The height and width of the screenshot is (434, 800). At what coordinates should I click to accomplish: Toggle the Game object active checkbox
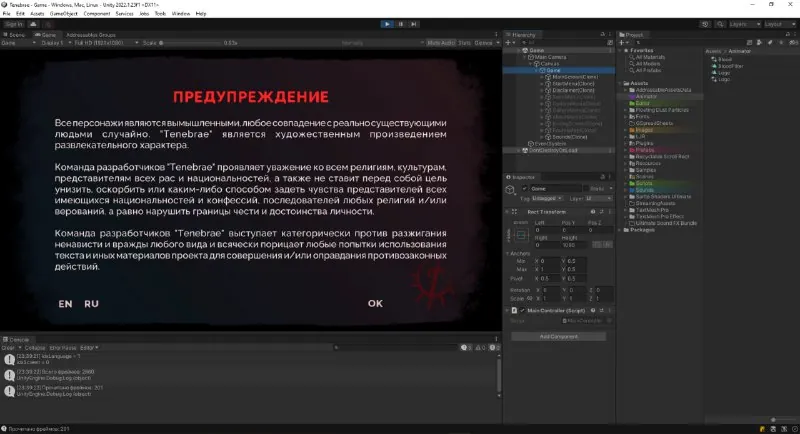[x=524, y=189]
